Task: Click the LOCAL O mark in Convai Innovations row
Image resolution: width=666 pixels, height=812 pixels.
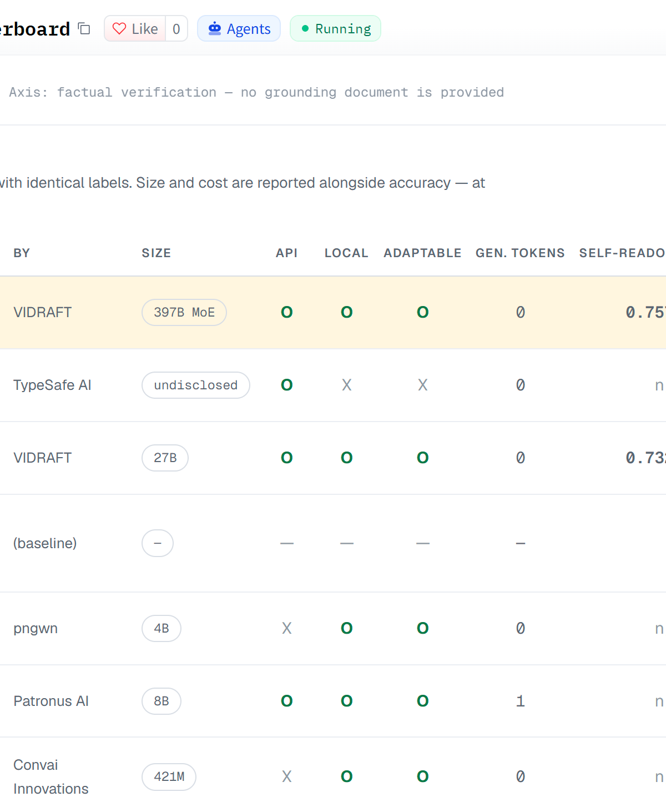Action: tap(347, 776)
